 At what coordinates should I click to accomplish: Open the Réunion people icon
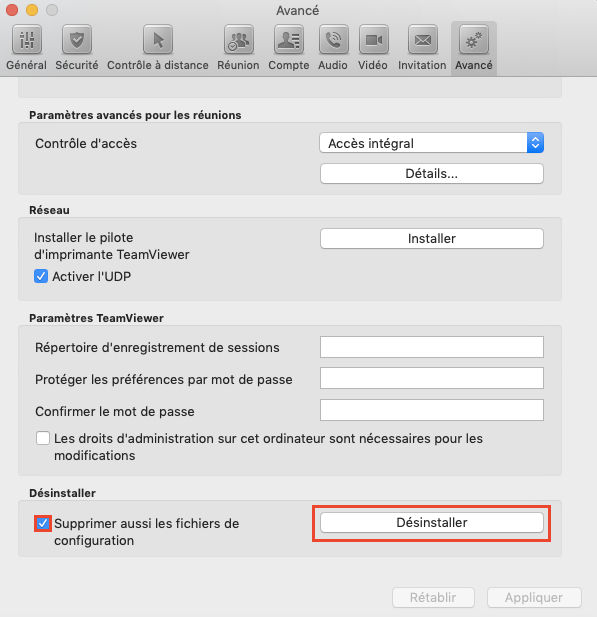[x=238, y=40]
